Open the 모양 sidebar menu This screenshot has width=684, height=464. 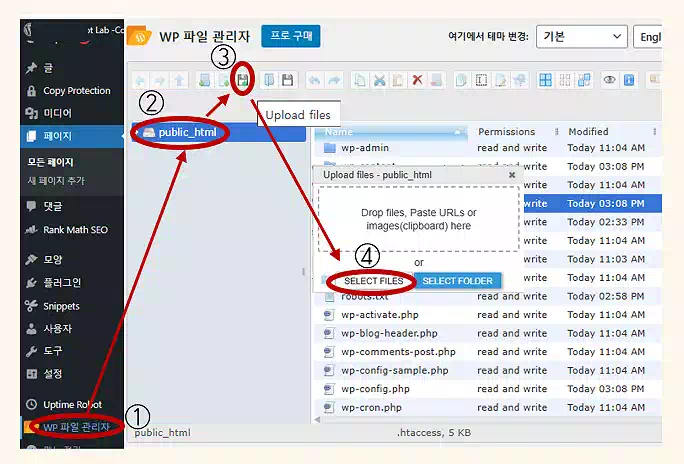(72, 259)
